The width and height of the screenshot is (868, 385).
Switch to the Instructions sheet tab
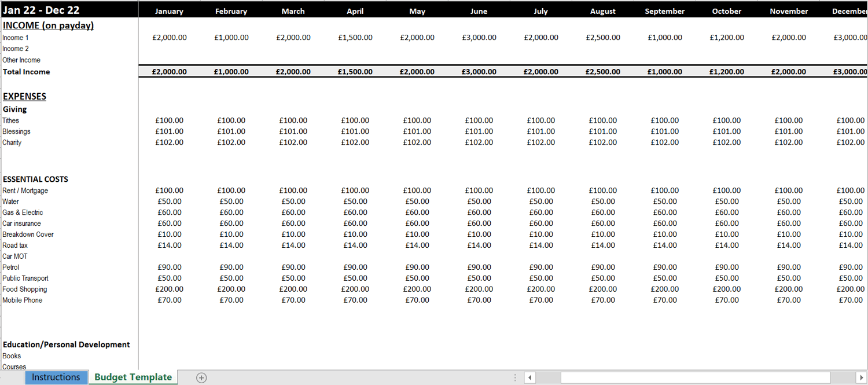56,377
